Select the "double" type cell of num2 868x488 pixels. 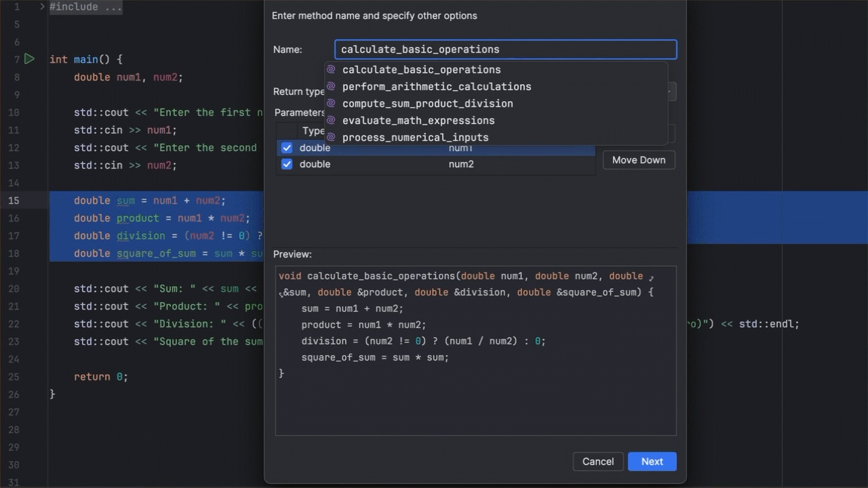pyautogui.click(x=315, y=164)
